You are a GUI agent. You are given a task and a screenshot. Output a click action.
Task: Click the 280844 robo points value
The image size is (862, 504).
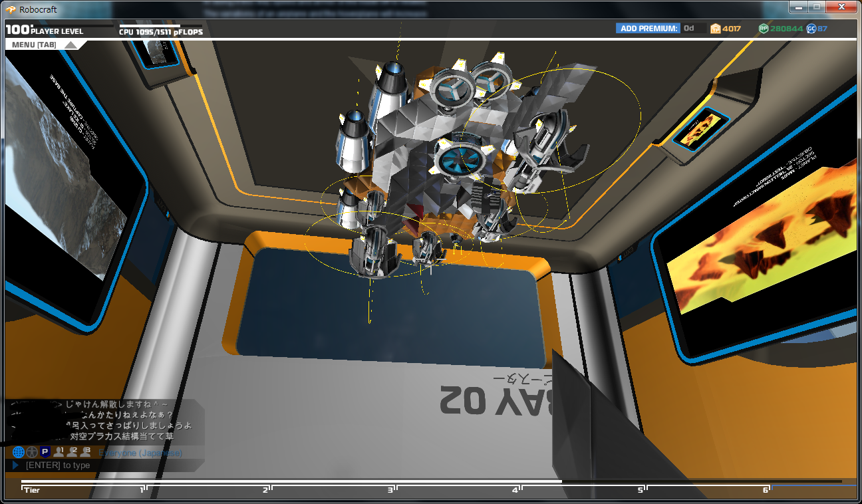tap(787, 29)
